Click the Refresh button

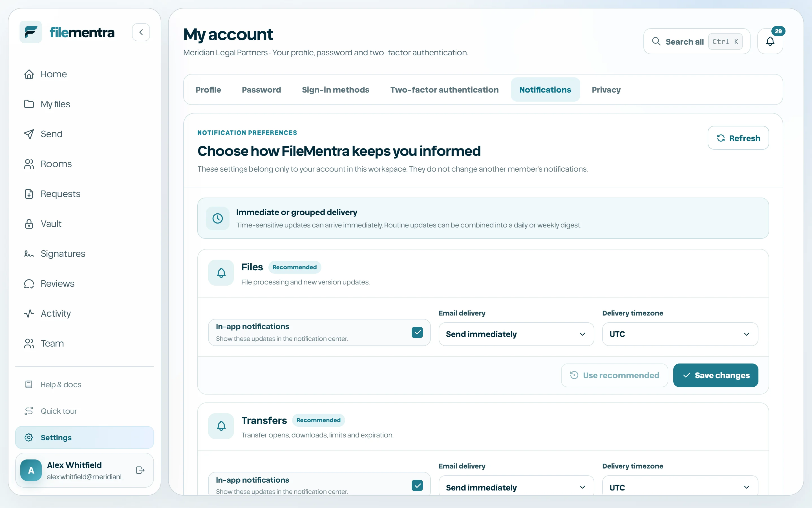pos(738,138)
